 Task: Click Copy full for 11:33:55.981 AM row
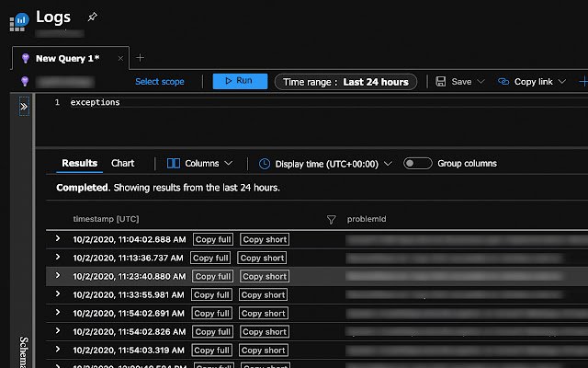click(x=211, y=294)
